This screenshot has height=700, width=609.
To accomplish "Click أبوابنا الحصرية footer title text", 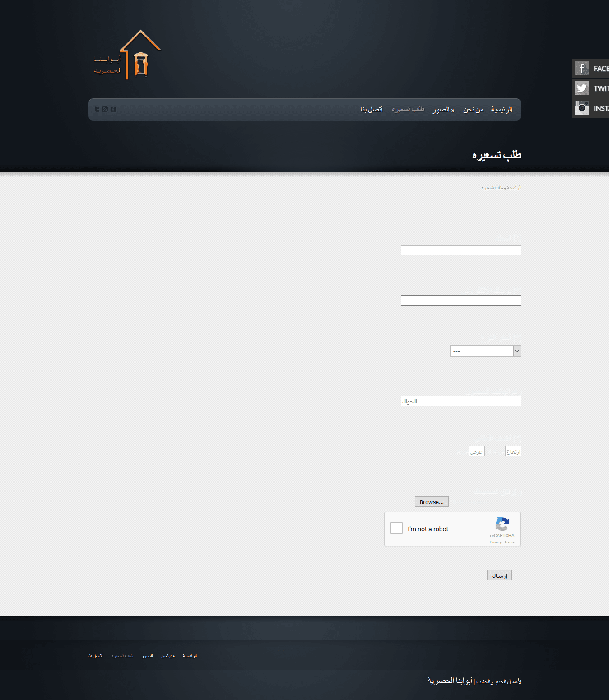I will (x=450, y=680).
